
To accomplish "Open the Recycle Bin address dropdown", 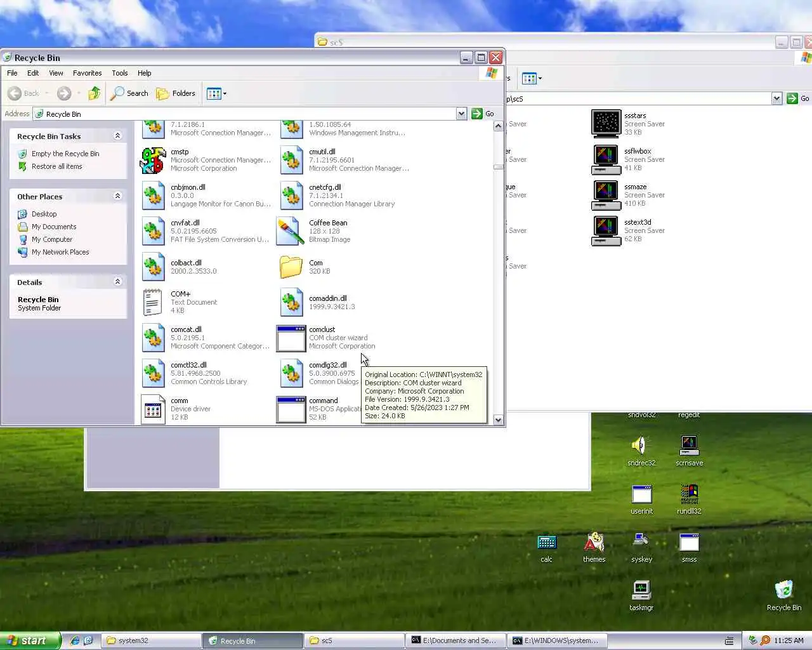I will pyautogui.click(x=461, y=114).
